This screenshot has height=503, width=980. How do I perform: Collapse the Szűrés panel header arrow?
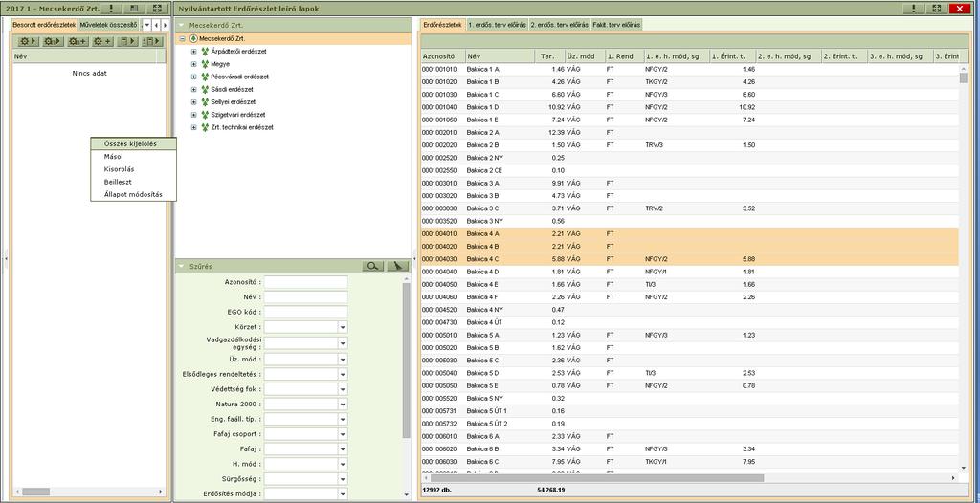[182, 266]
